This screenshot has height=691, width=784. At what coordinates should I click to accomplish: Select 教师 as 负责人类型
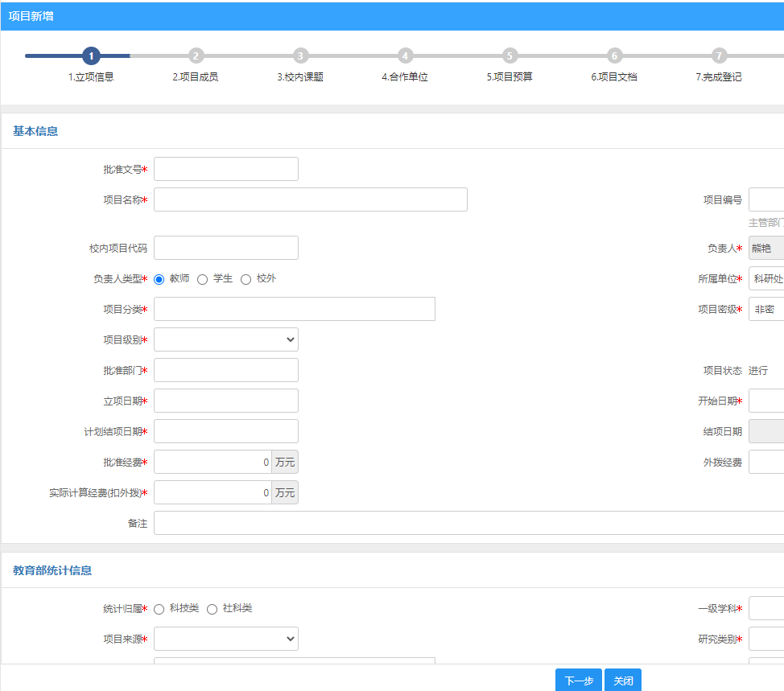click(x=159, y=279)
